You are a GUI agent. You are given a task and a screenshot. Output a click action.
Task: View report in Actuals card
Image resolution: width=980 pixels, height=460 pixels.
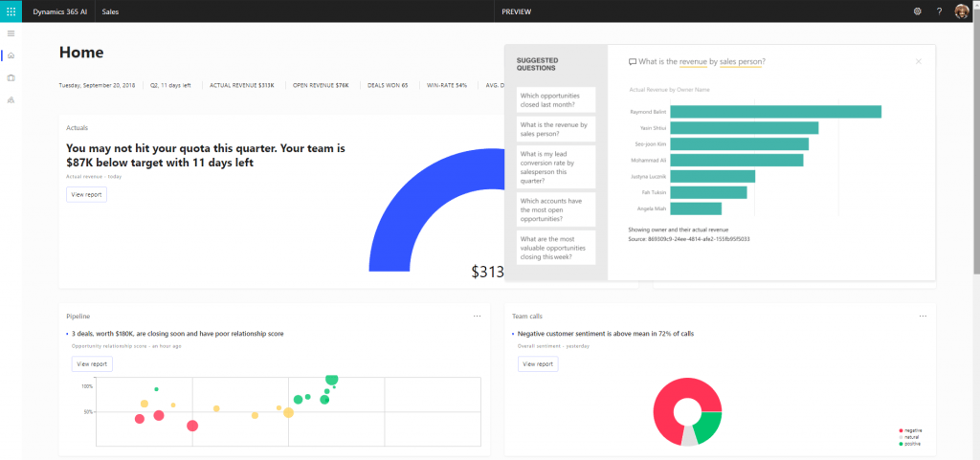tap(87, 195)
